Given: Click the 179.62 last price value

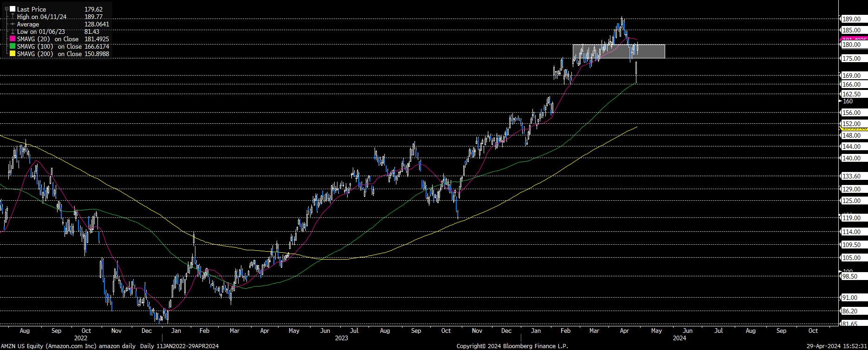Looking at the screenshot, I should 94,9.
